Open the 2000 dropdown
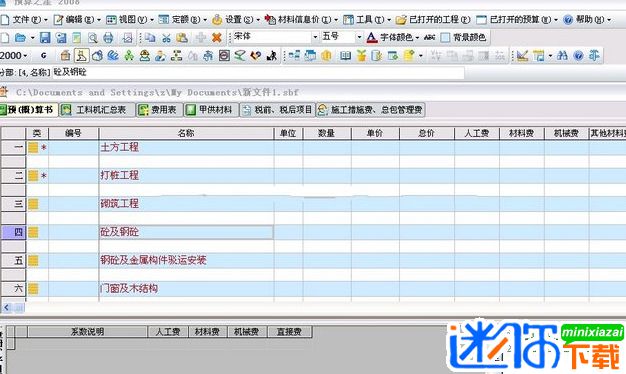 click(x=14, y=56)
